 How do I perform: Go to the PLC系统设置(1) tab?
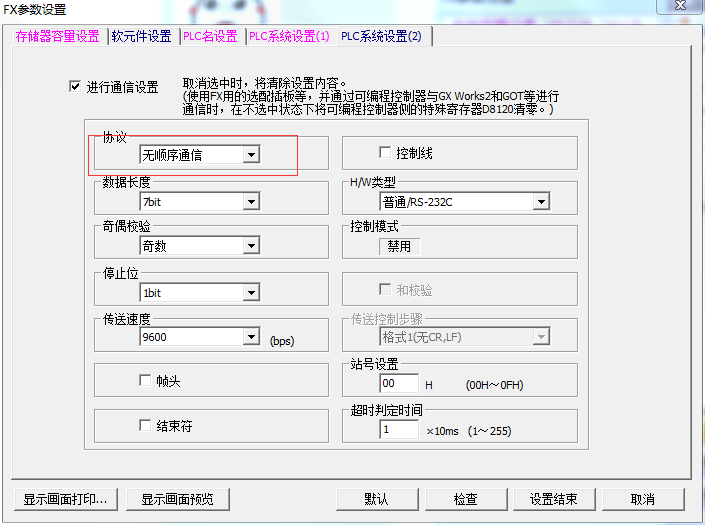(x=289, y=37)
